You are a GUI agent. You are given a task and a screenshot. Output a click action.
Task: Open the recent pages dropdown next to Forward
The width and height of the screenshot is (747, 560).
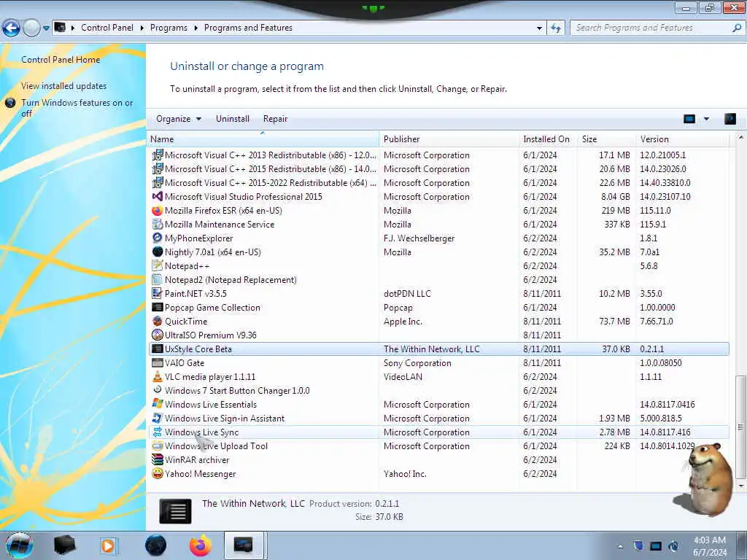point(46,28)
